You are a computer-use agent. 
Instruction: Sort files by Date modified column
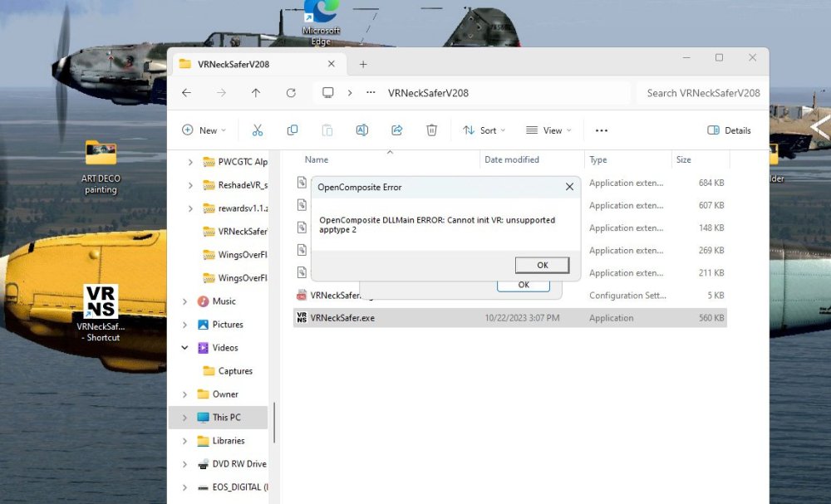click(x=512, y=159)
